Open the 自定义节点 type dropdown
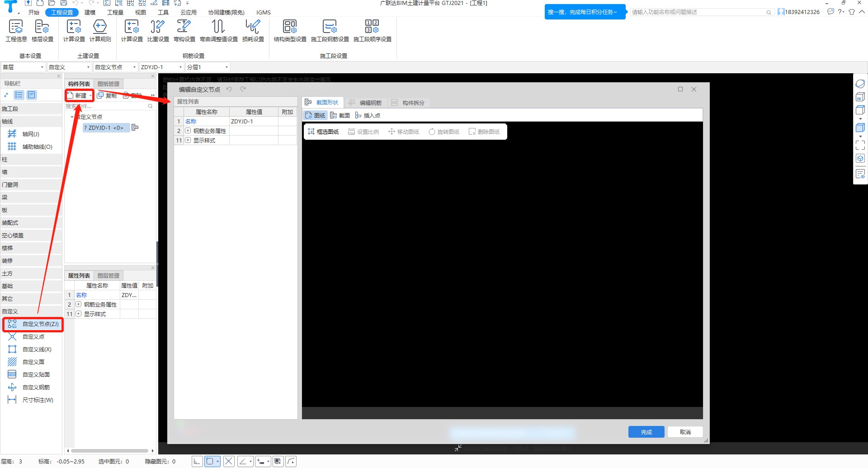The image size is (868, 468). point(116,67)
